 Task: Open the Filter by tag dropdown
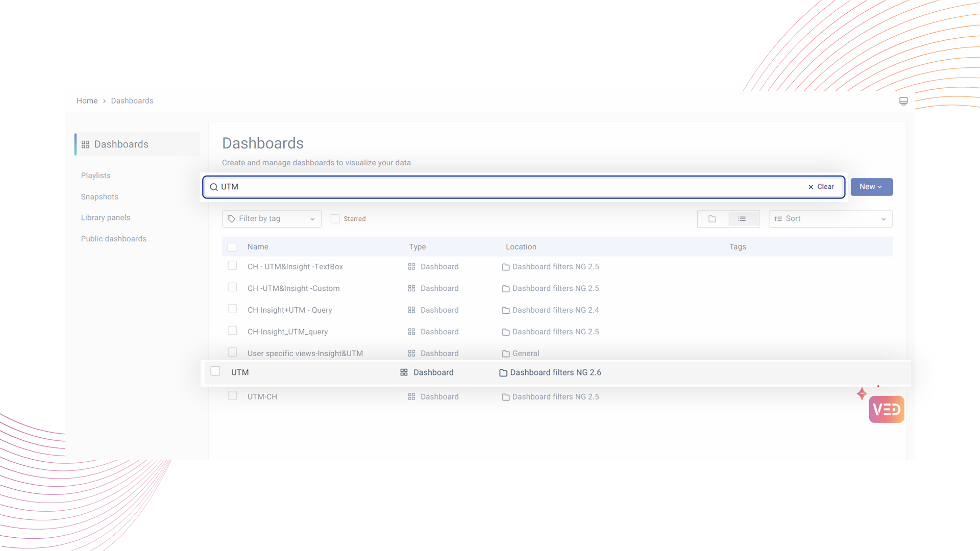[272, 219]
